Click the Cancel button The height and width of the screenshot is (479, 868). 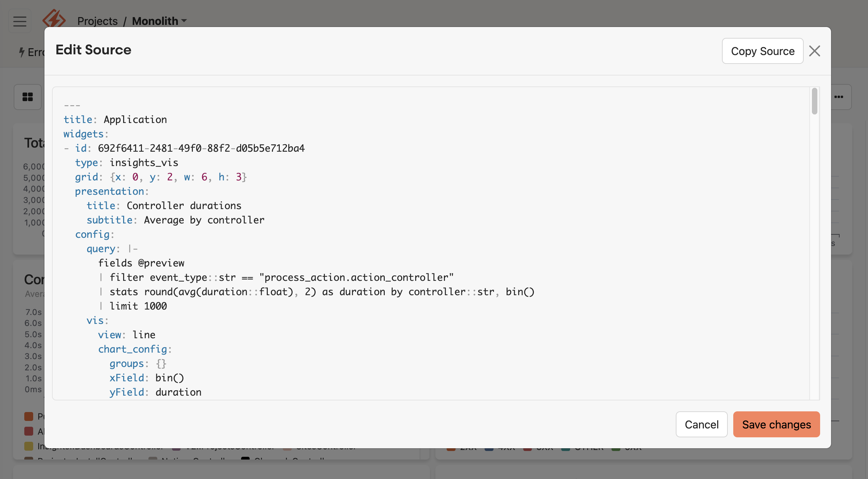[x=701, y=424]
